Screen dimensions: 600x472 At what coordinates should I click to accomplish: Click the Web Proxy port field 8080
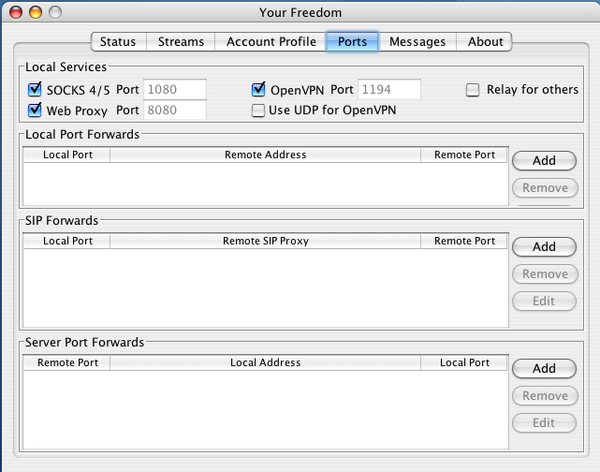[175, 110]
